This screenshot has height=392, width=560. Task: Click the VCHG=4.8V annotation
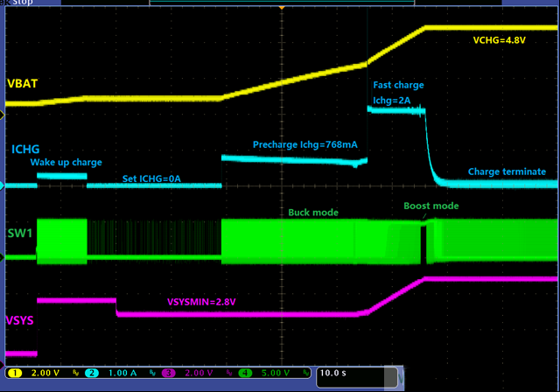point(500,40)
